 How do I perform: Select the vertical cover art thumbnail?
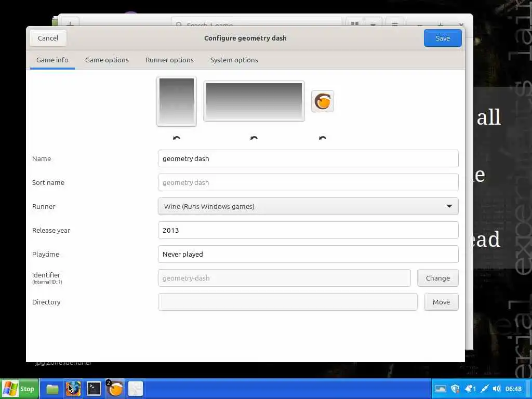[x=177, y=101]
